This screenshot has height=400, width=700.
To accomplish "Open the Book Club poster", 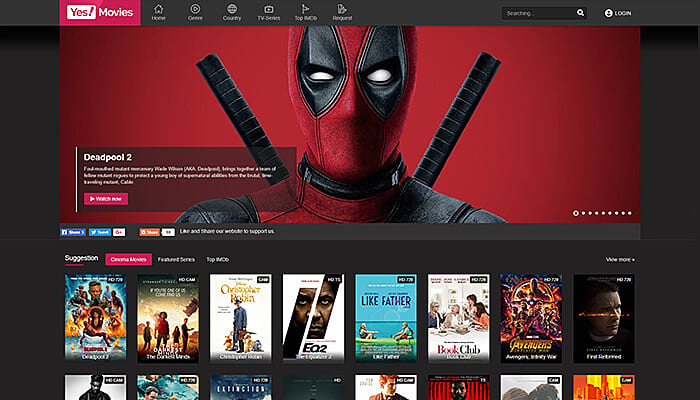I will [x=458, y=318].
